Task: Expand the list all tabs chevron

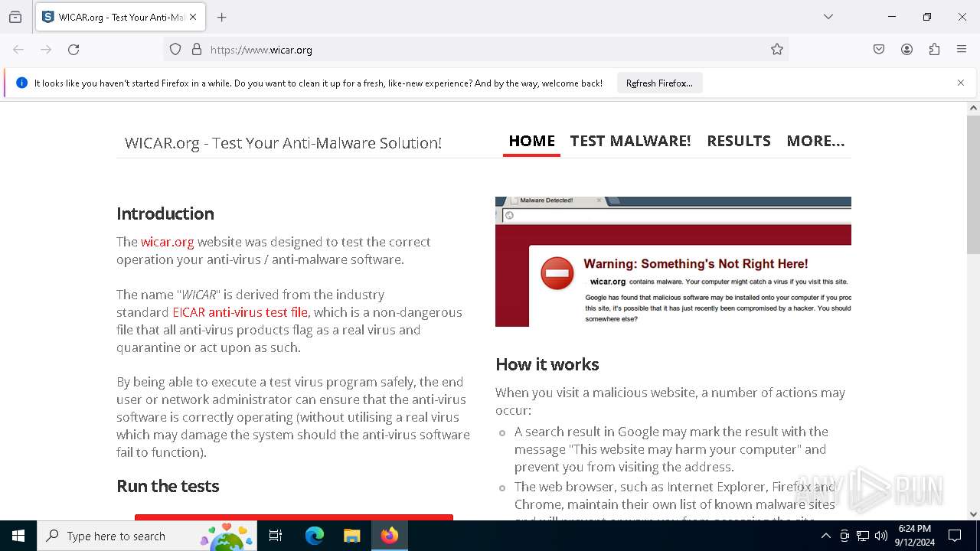Action: click(x=828, y=17)
